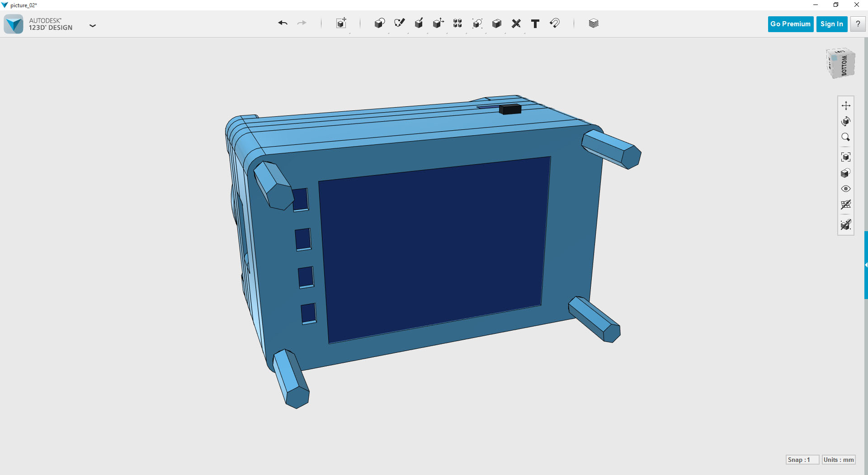The width and height of the screenshot is (868, 475).
Task: Activate the Orbit tool in the navigation bar
Action: [846, 121]
